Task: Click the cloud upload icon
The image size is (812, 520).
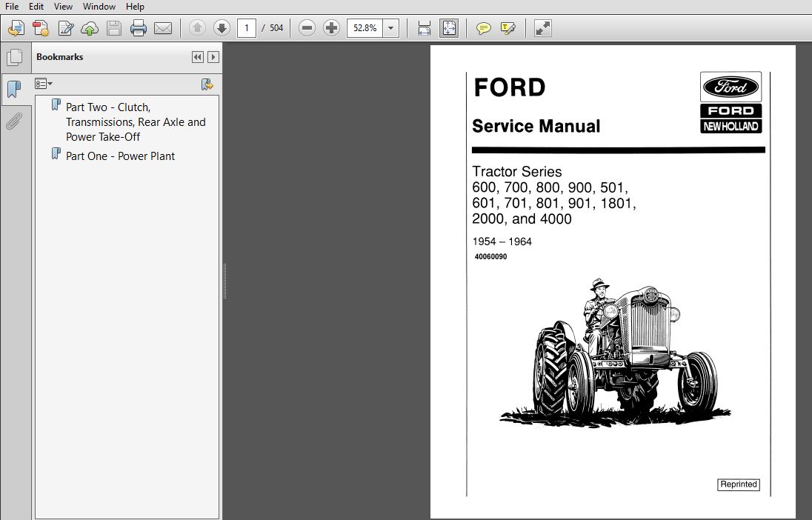Action: pyautogui.click(x=90, y=28)
